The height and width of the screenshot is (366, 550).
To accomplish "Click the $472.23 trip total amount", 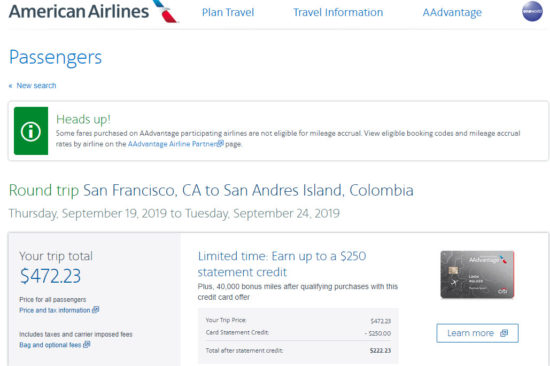I will point(50,276).
